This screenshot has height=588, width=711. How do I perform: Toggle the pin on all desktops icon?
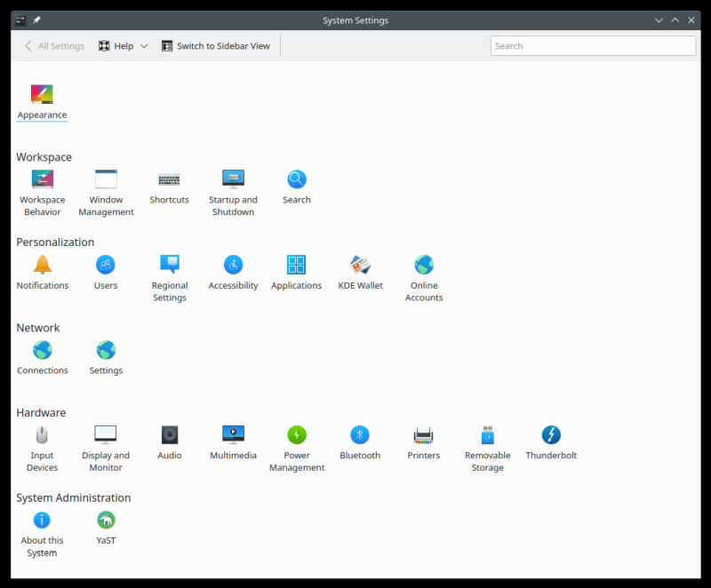36,20
